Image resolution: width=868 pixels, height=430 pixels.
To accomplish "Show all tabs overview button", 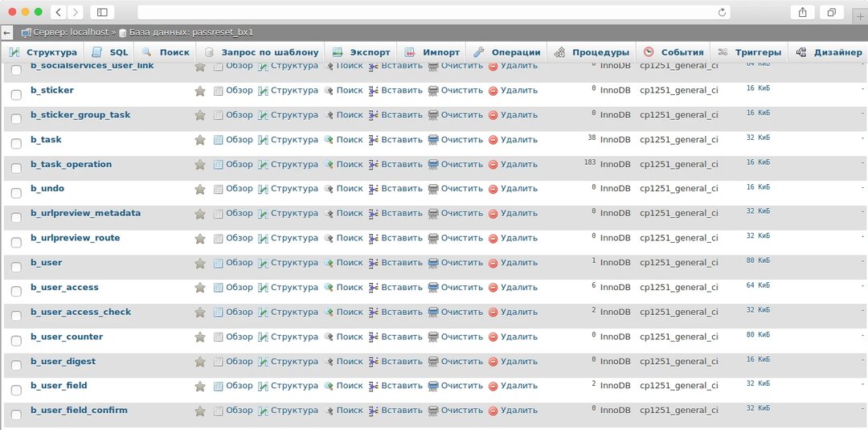I will click(832, 12).
